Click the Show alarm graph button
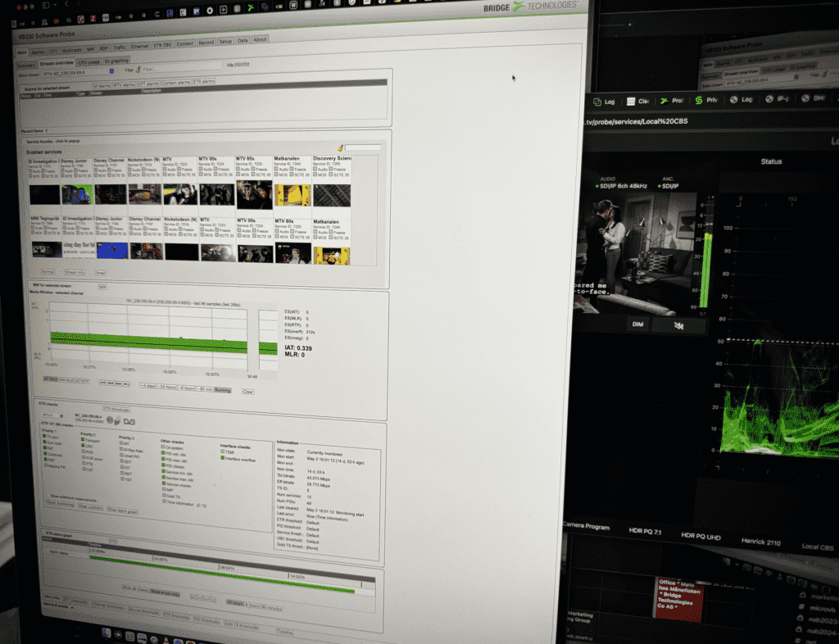839x644 pixels. coord(123,510)
